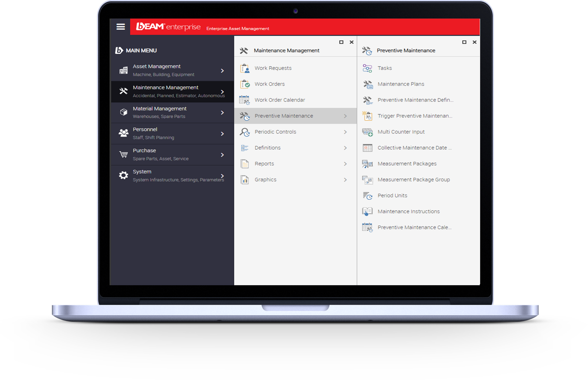
Task: Click the Period Units clock icon
Action: pos(367,196)
